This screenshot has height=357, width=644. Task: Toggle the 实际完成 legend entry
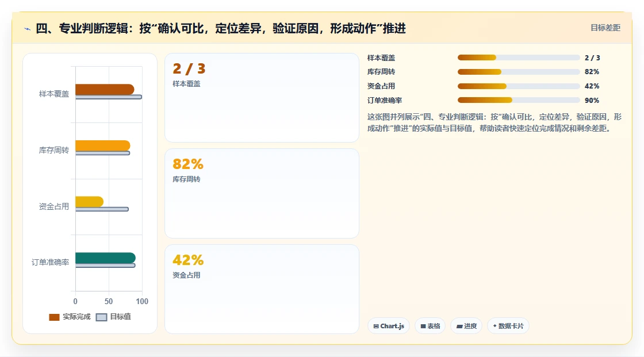pos(70,317)
